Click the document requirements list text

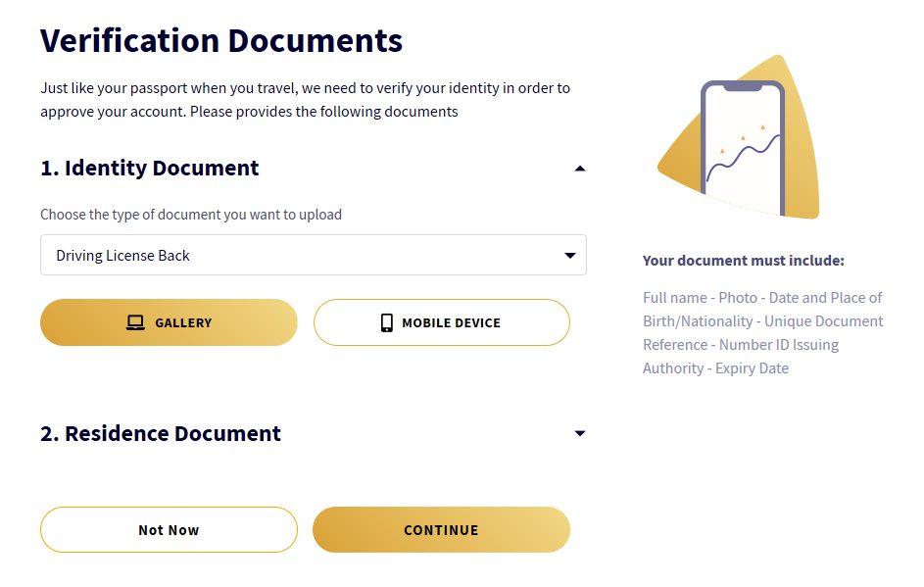762,332
